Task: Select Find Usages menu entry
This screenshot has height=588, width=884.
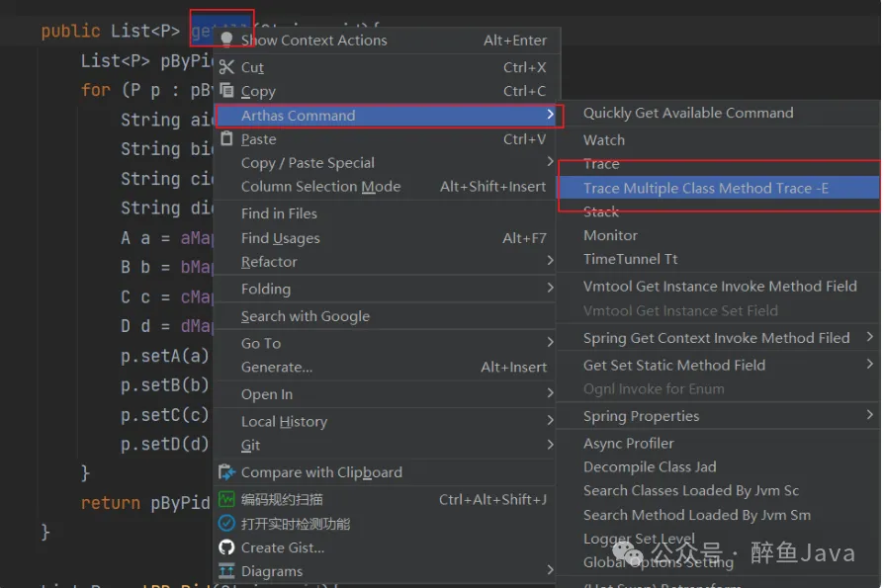Action: tap(280, 238)
